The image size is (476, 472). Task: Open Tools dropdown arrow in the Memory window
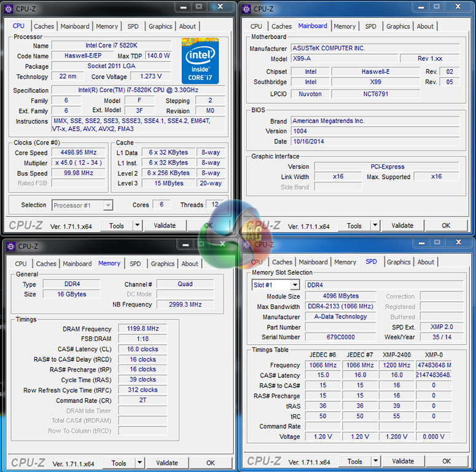(x=139, y=463)
